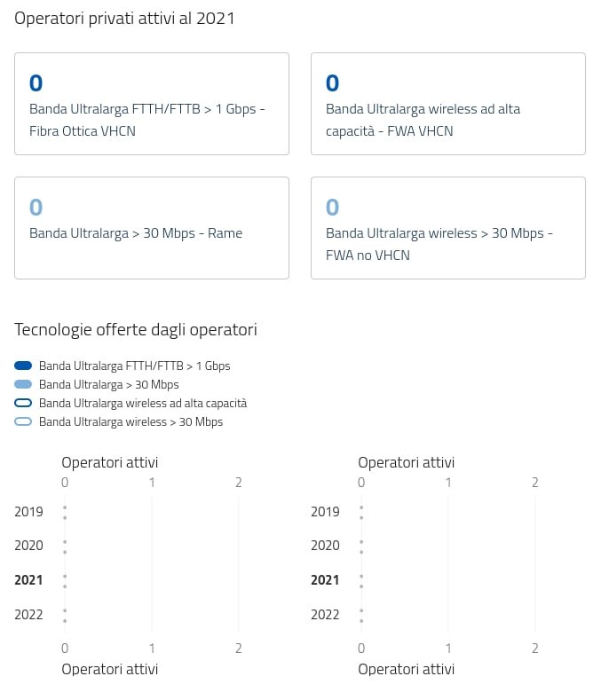
Task: Toggle 'Banda Ultralarga wireless ad alta capacità' legend label
Action: (142, 403)
